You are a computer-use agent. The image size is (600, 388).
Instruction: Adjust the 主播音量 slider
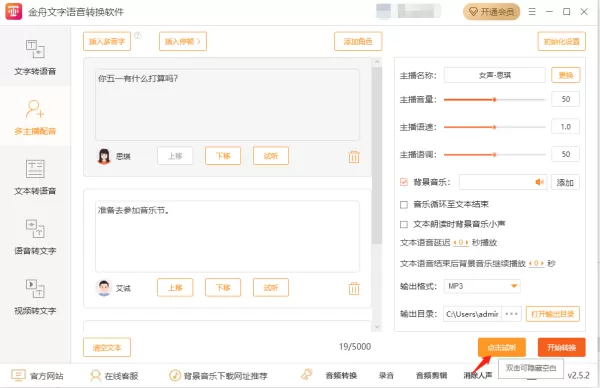coord(494,99)
